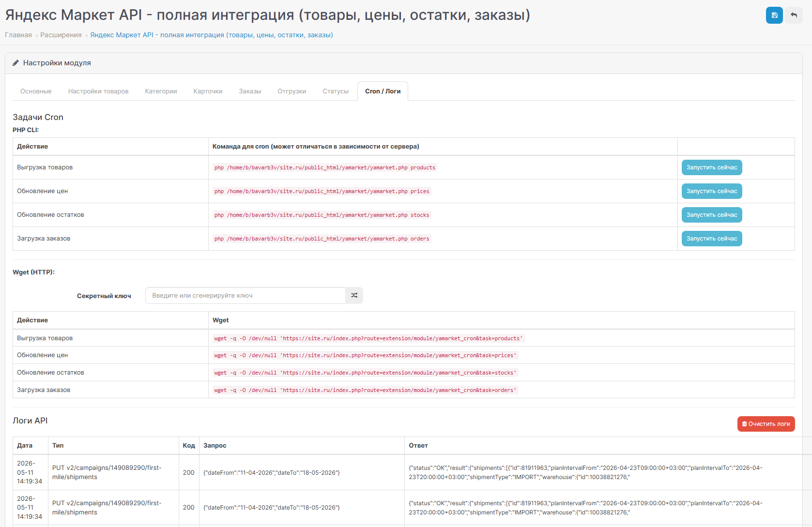Switch to Настройки товаров tab
The width and height of the screenshot is (812, 527).
point(98,91)
